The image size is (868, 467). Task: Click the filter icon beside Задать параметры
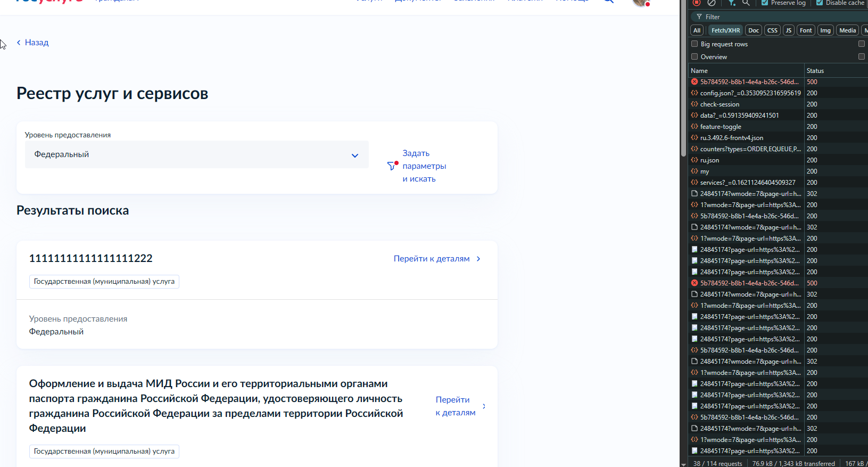[x=392, y=166]
